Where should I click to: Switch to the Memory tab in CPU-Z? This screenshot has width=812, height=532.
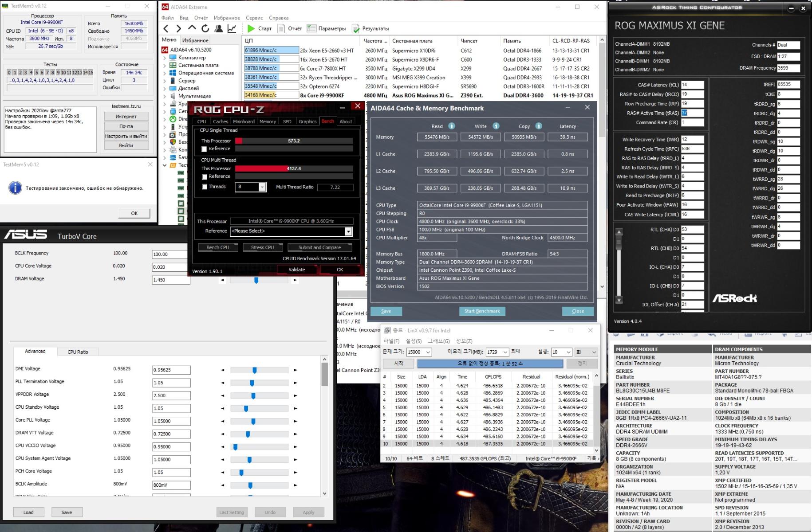267,121
